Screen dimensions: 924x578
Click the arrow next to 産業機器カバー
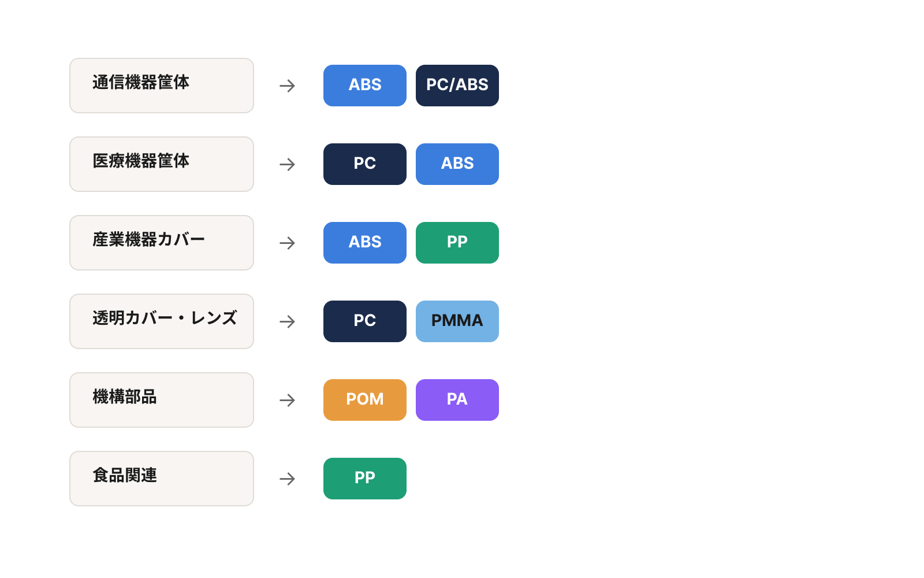click(287, 243)
